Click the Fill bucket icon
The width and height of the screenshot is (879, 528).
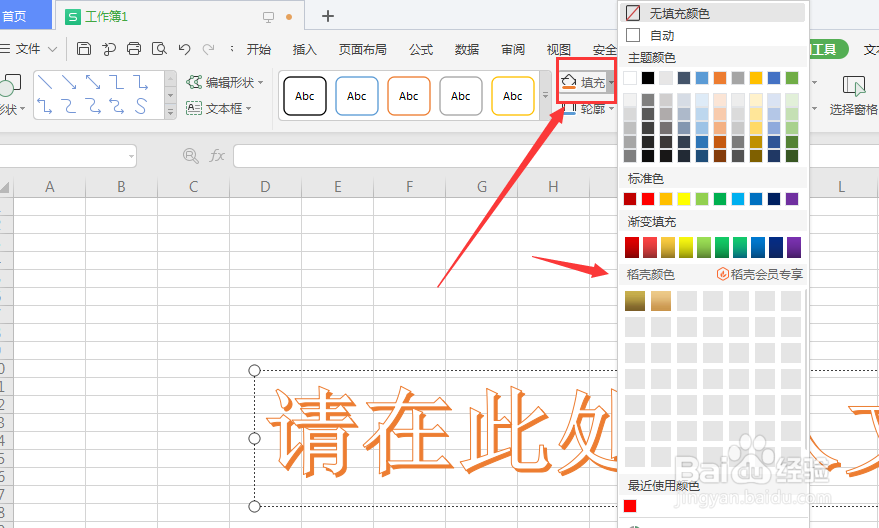[568, 82]
